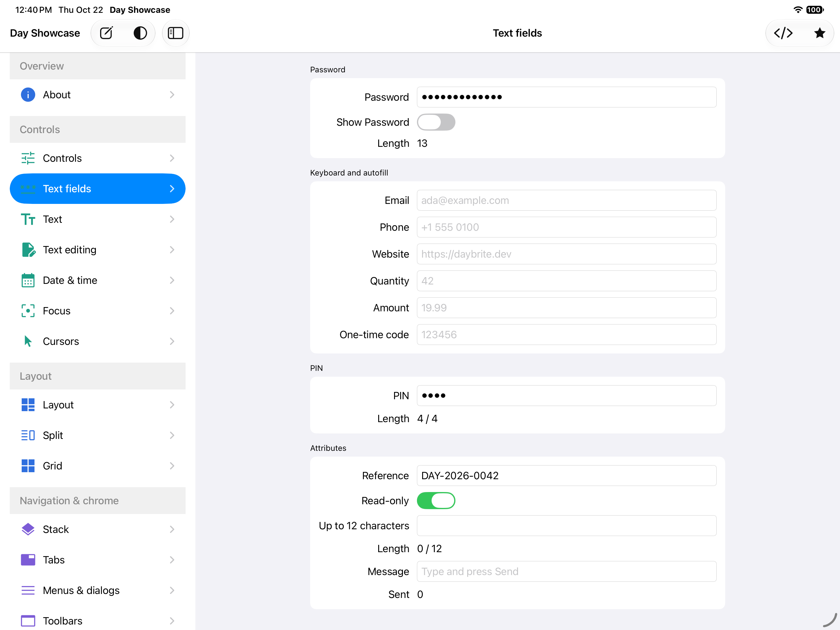Focus the Up to 12 characters field

(567, 526)
